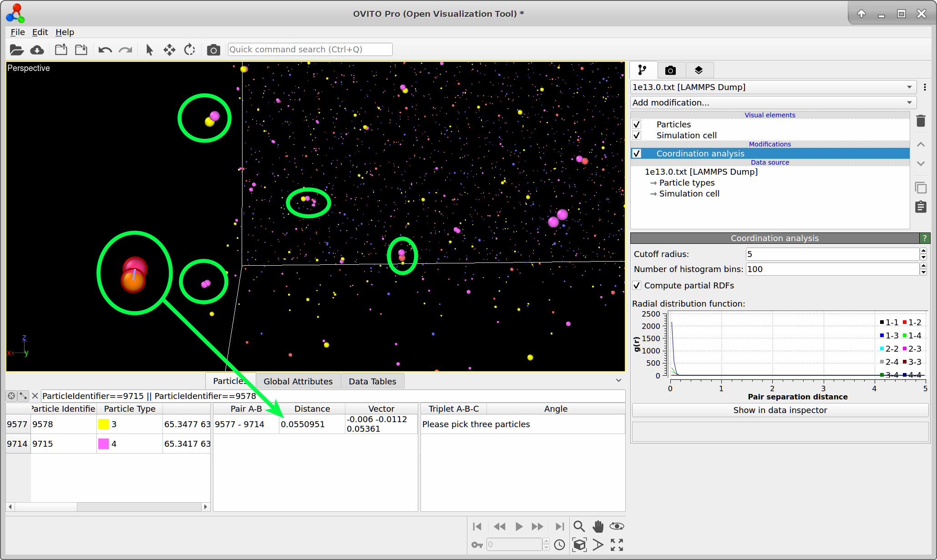Open the Add modification dropdown
937x560 pixels.
pos(773,102)
